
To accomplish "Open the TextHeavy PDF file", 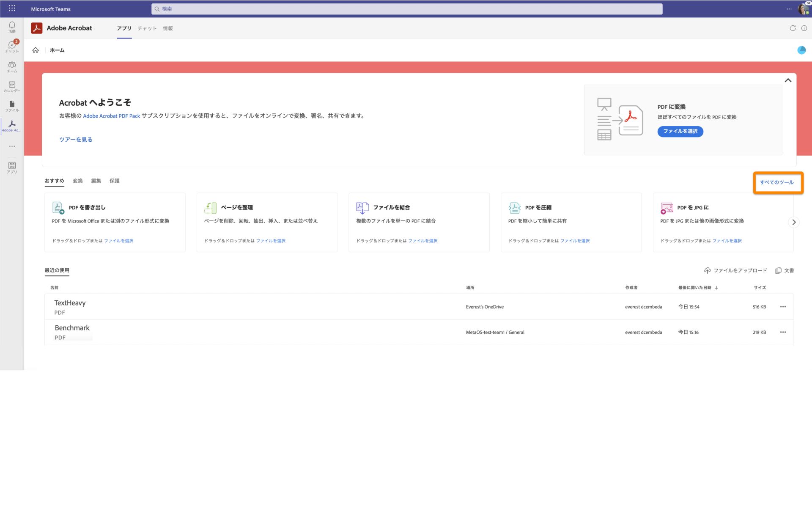I will click(70, 303).
